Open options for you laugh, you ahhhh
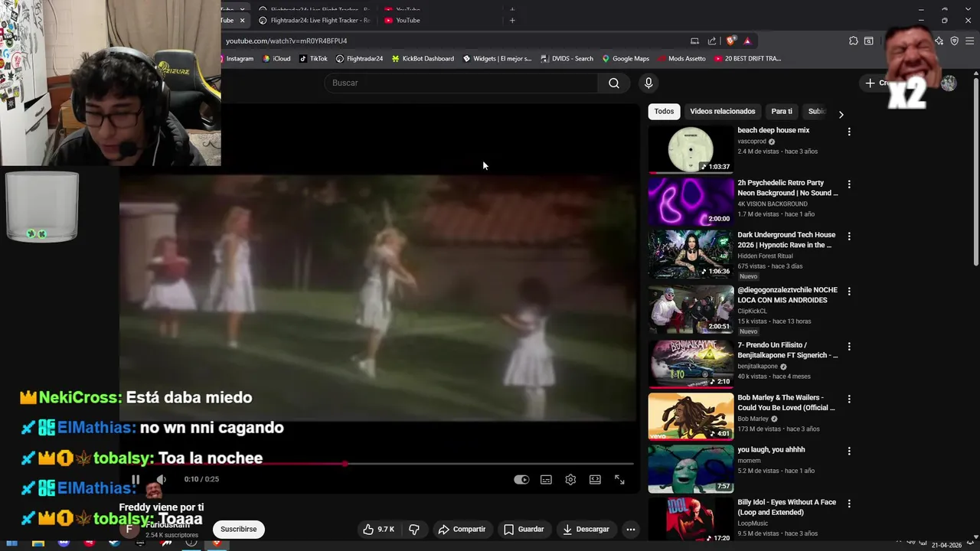This screenshot has width=980, height=551. (848, 452)
